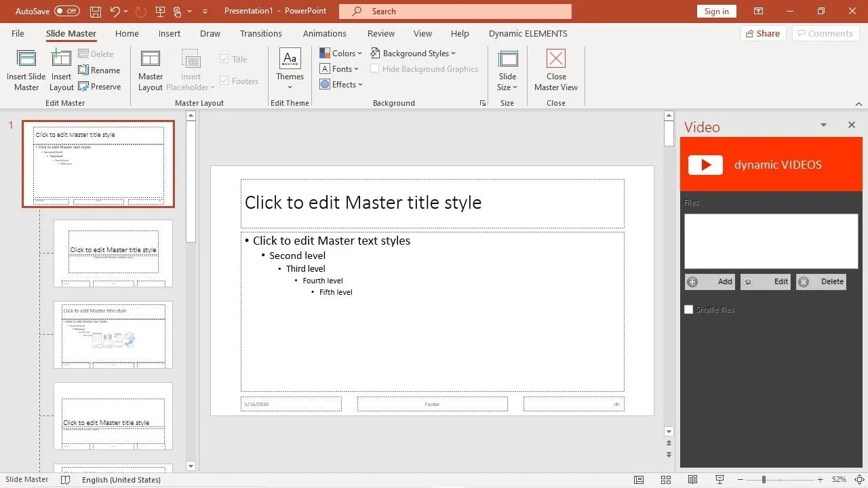This screenshot has height=488, width=868.
Task: Open the Effects dropdown
Action: pos(341,84)
